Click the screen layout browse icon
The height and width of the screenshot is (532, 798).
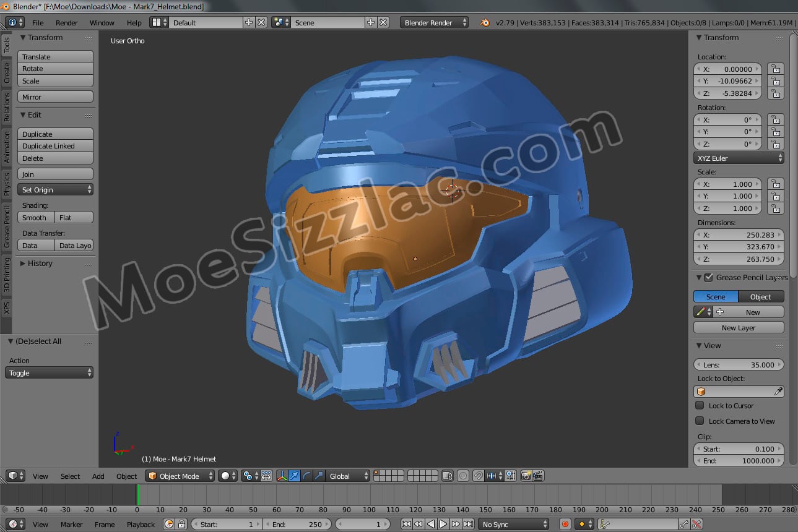pyautogui.click(x=159, y=22)
